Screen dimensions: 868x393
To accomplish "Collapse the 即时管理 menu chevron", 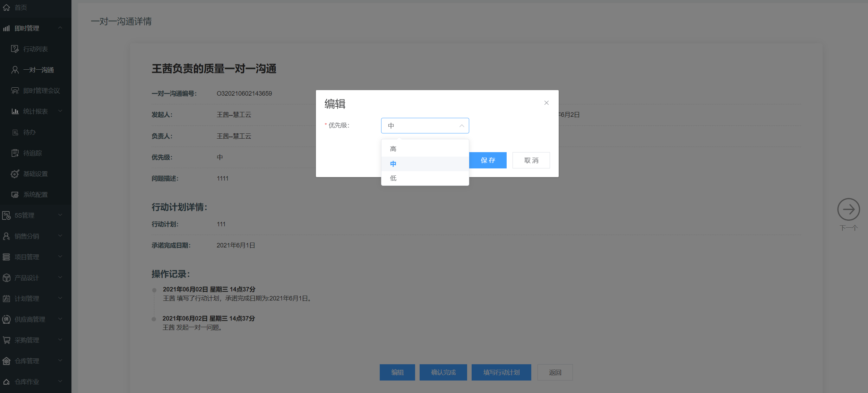I will tap(60, 28).
